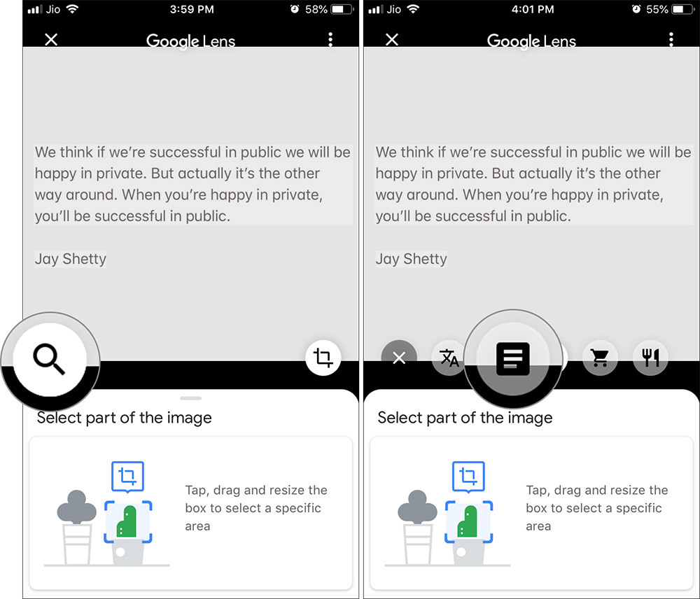Image resolution: width=700 pixels, height=599 pixels.
Task: Tap the drag handle on the left bottom sheet
Action: [190, 398]
